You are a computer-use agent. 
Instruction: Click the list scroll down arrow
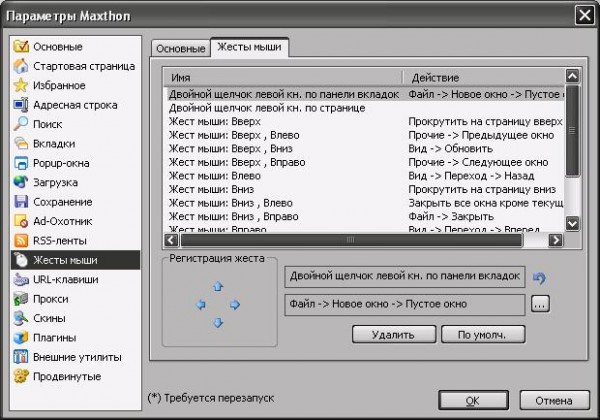572,223
